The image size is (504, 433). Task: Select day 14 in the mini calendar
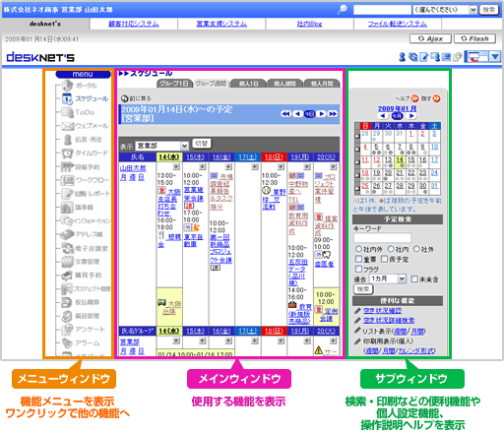[x=400, y=160]
